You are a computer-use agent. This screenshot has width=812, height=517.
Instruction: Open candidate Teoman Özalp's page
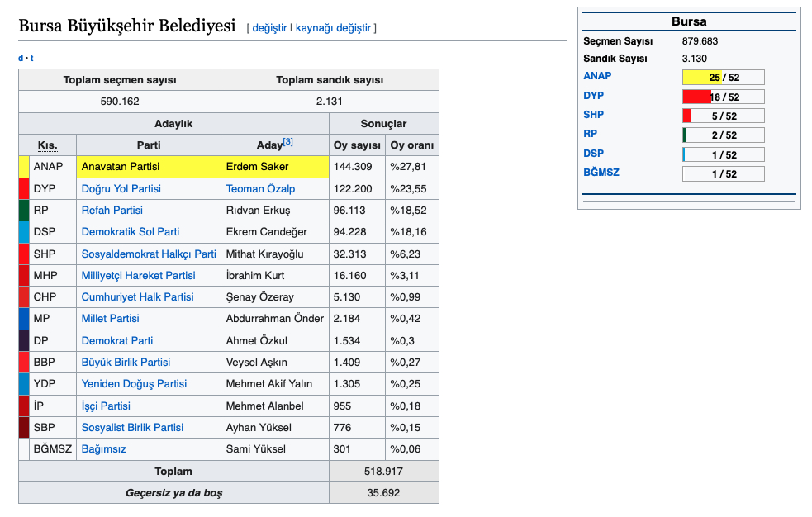pos(260,188)
